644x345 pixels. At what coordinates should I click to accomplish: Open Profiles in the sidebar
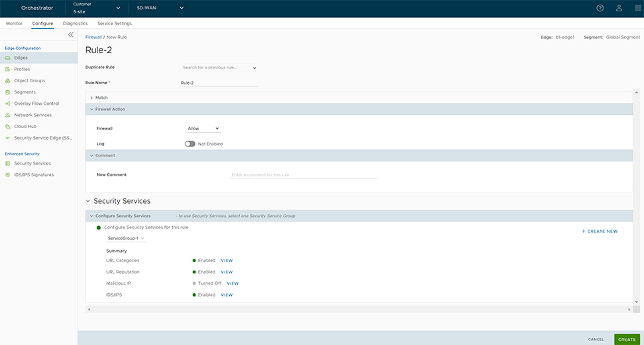click(x=22, y=69)
